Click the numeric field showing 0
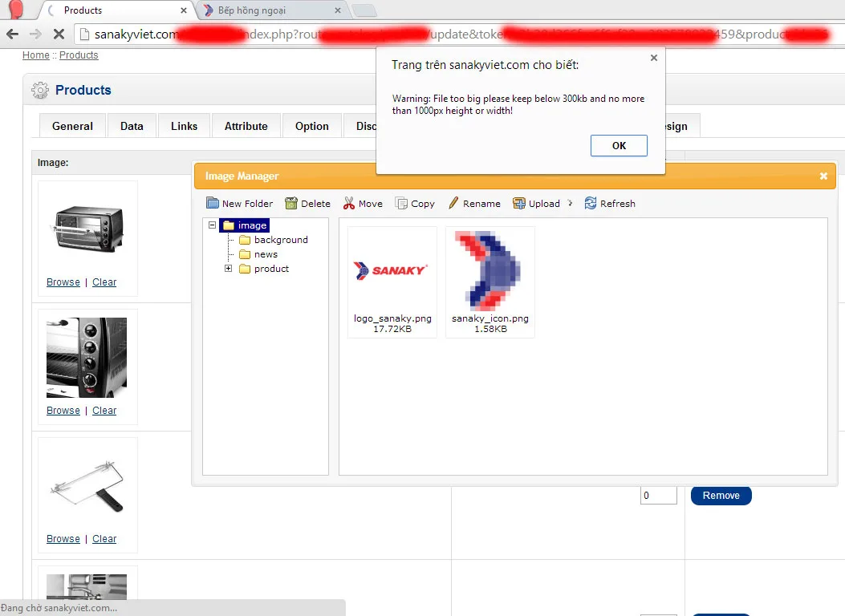The width and height of the screenshot is (845, 616). [x=658, y=495]
